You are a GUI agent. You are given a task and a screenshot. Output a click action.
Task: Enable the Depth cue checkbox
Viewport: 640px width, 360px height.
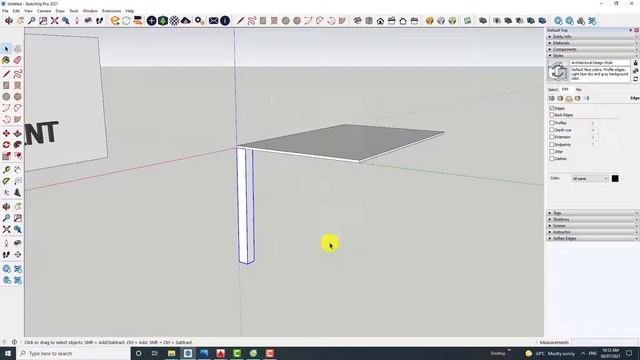click(551, 130)
